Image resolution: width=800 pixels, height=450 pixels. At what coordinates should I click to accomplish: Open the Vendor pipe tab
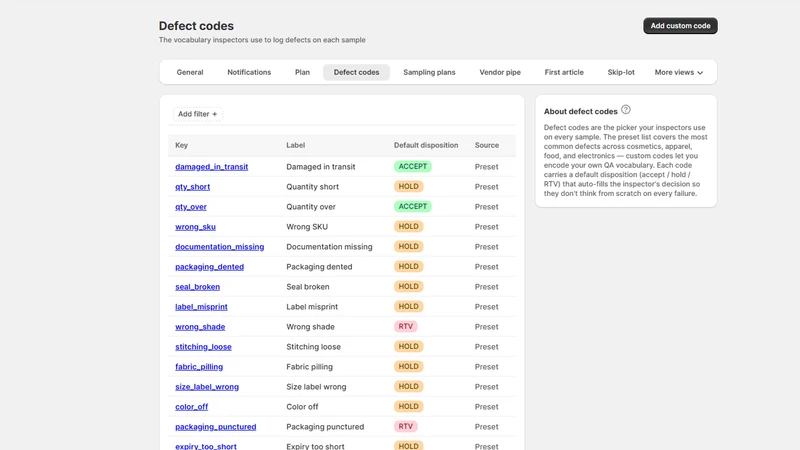tap(500, 72)
